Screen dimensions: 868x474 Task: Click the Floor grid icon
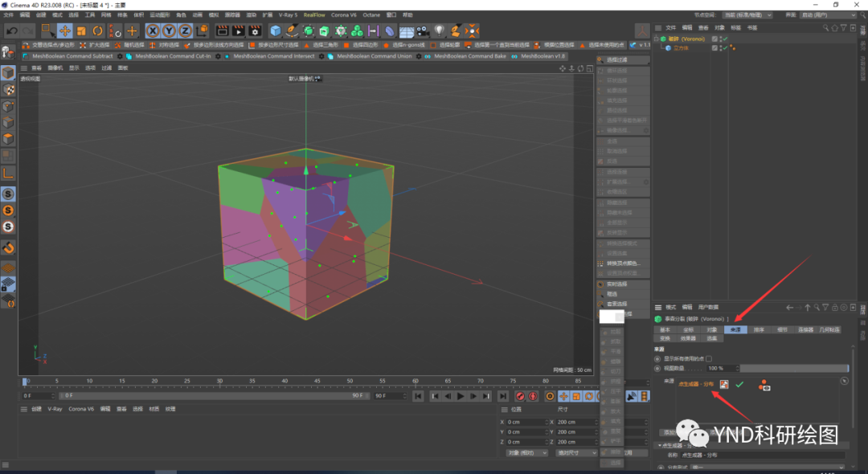tap(407, 31)
